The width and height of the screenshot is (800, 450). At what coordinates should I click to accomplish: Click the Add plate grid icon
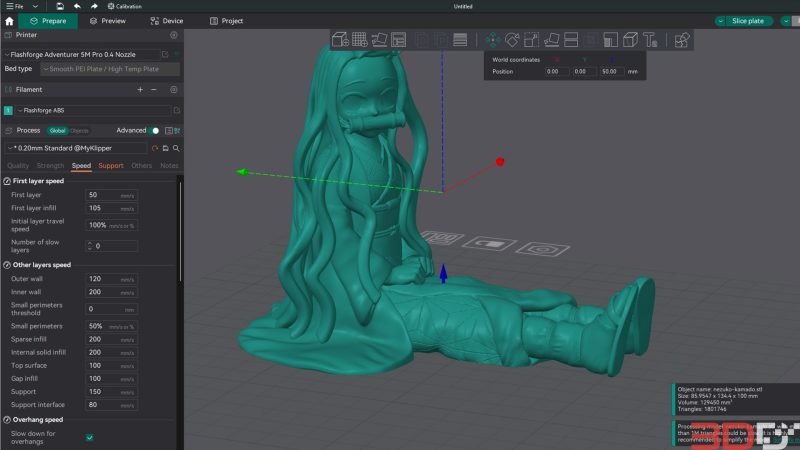360,39
